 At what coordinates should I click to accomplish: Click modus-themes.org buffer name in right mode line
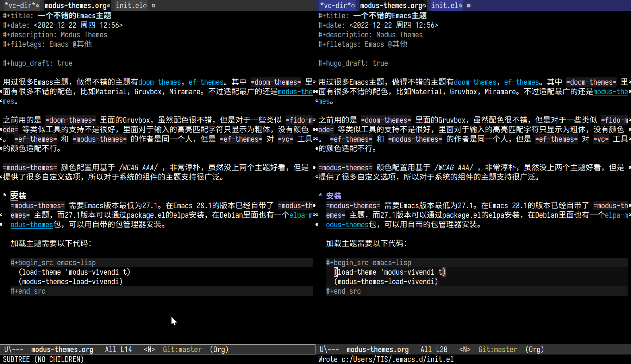click(x=378, y=350)
